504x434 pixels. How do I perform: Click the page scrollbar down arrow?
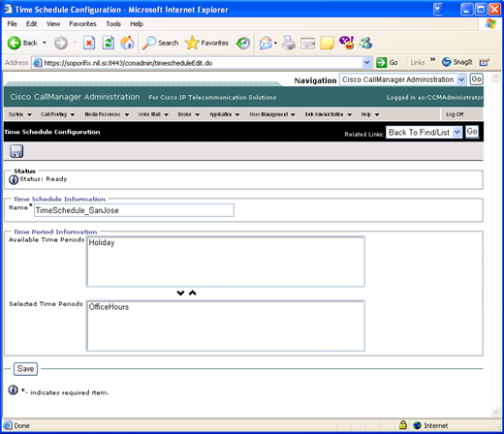496,412
